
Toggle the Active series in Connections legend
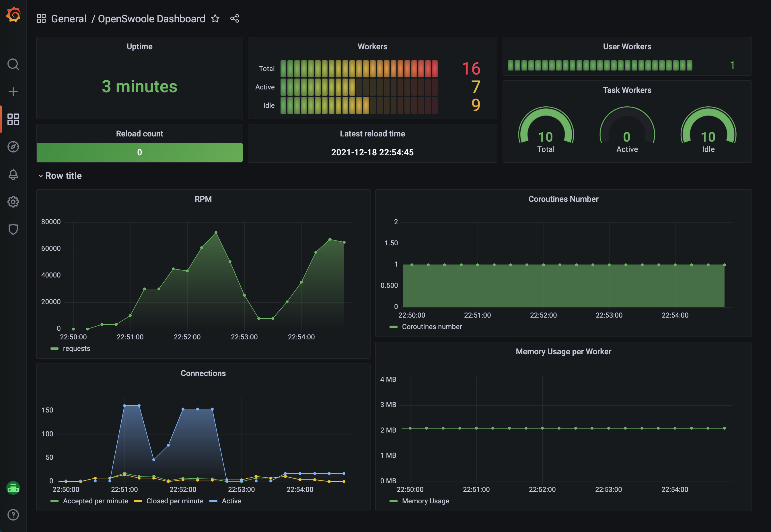pyautogui.click(x=231, y=501)
